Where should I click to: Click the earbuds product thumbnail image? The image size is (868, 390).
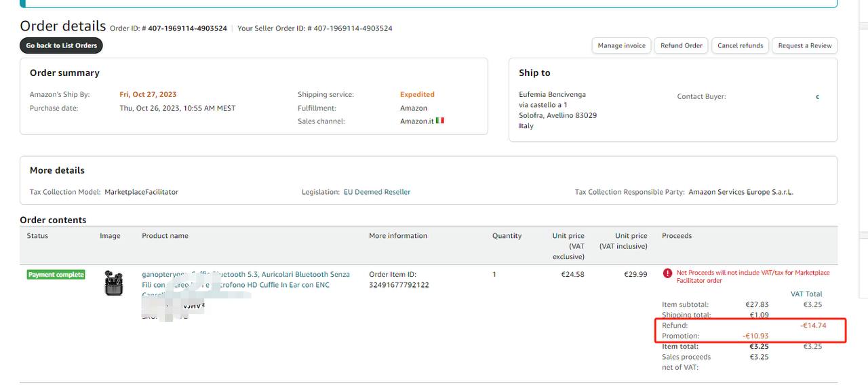114,283
